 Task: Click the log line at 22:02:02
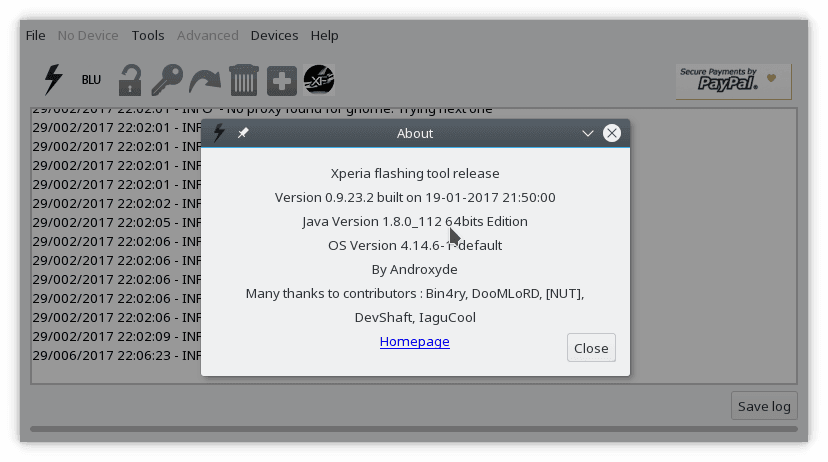[x=116, y=203]
